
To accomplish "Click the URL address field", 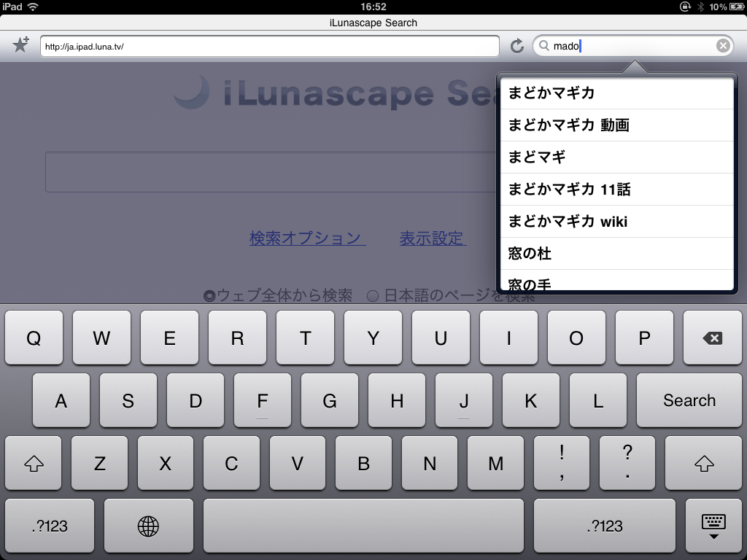I will [270, 45].
